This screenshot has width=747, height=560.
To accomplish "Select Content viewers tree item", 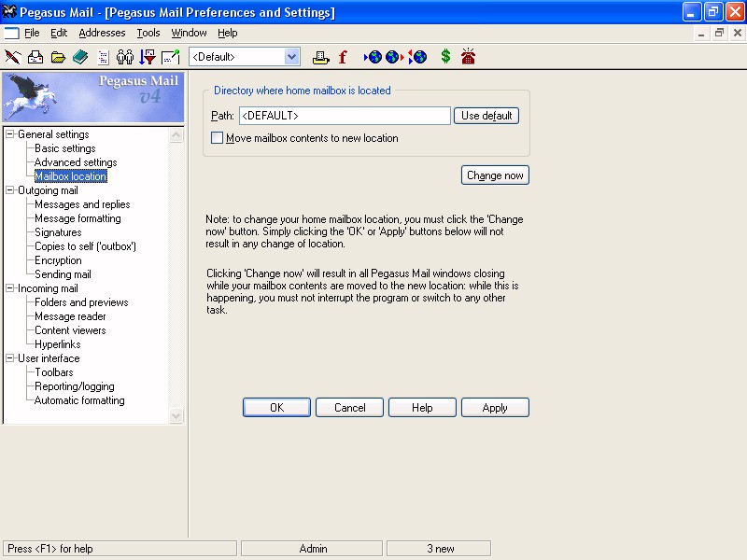I will pyautogui.click(x=70, y=330).
